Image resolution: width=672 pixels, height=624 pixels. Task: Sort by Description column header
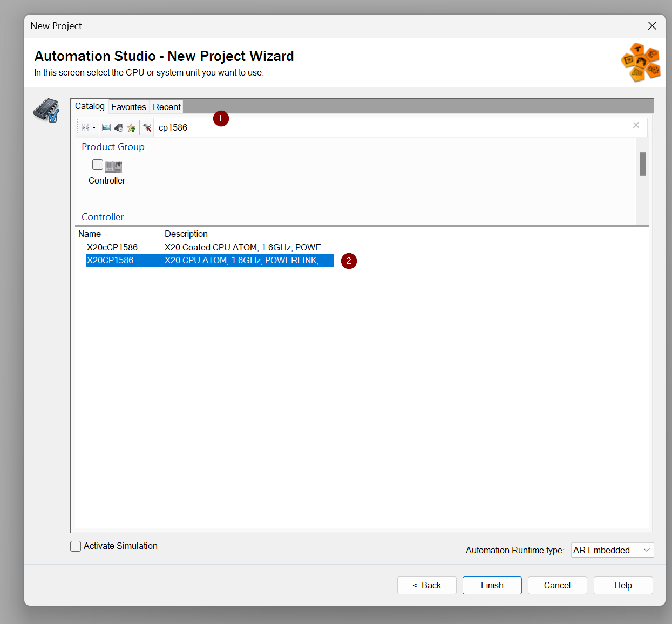tap(247, 234)
